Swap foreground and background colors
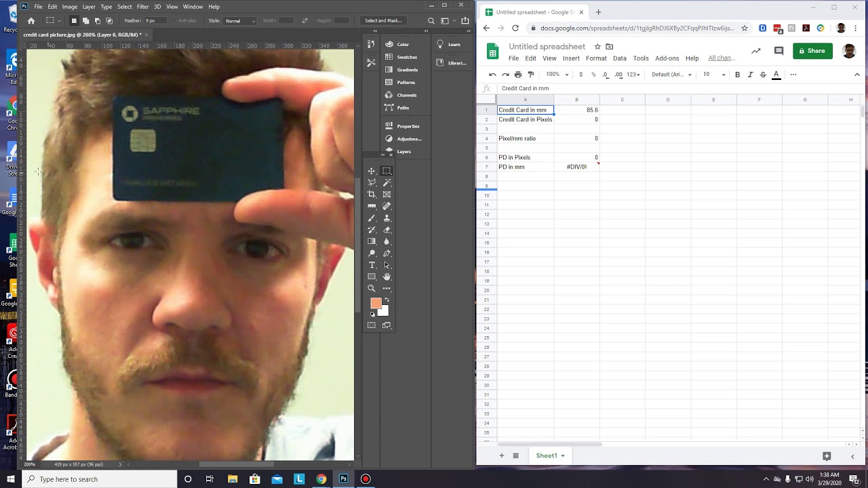 (387, 300)
